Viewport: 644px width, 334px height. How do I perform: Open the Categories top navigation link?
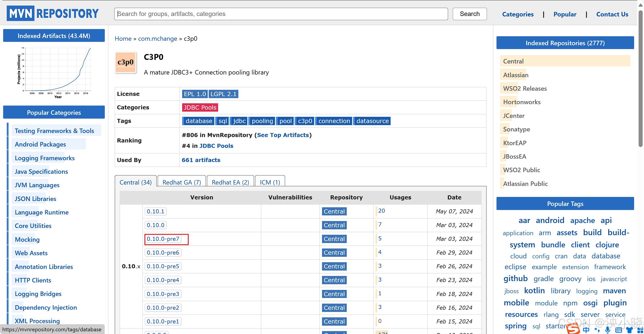pyautogui.click(x=517, y=14)
